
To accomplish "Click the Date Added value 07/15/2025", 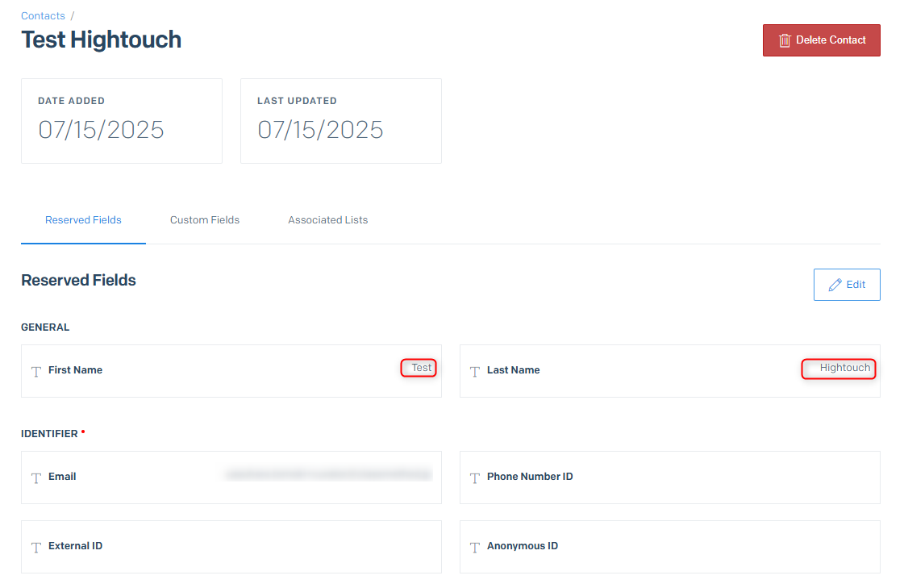I will (101, 130).
